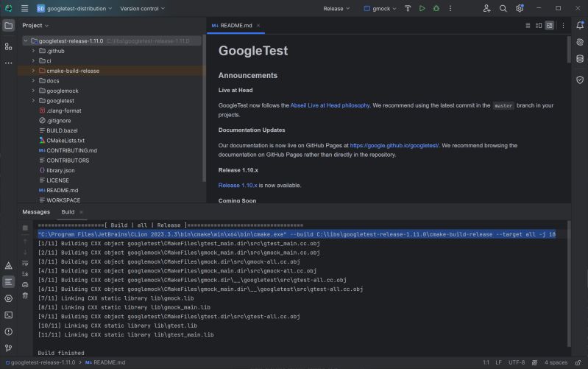
Task: Select the Messages tool window icon
Action: tap(8, 282)
